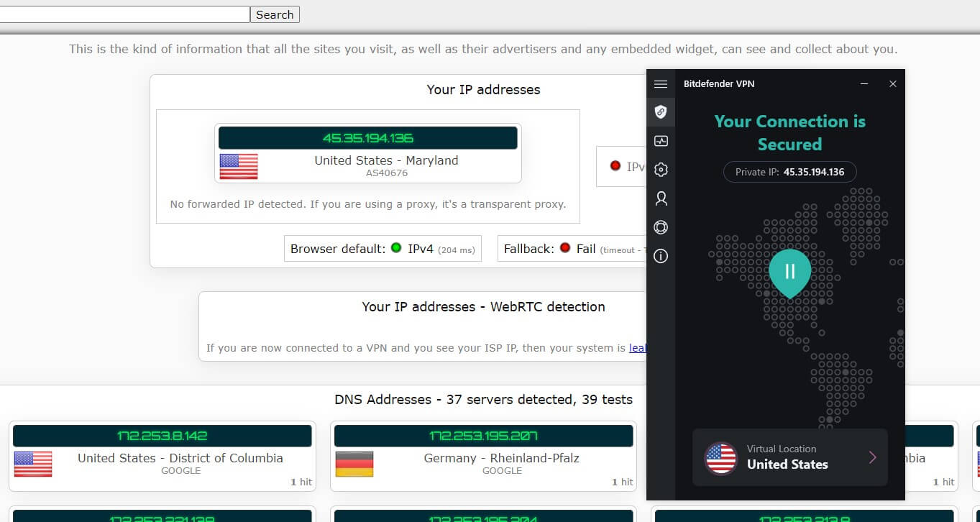Click Germany - Rheinland-Pfalz text
This screenshot has width=980, height=522.
click(502, 458)
